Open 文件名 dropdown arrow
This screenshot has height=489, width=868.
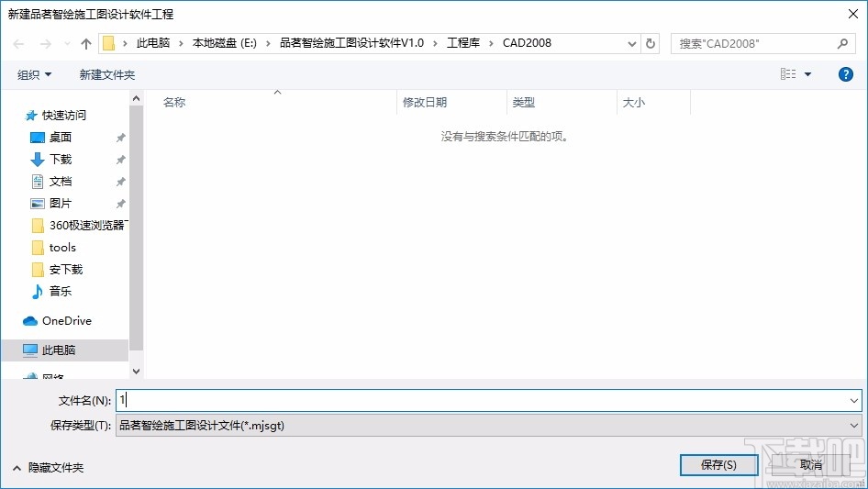(x=853, y=400)
